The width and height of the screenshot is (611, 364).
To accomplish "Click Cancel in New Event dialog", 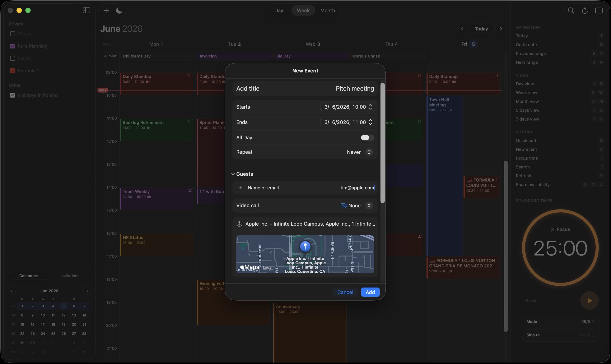I will click(x=345, y=292).
